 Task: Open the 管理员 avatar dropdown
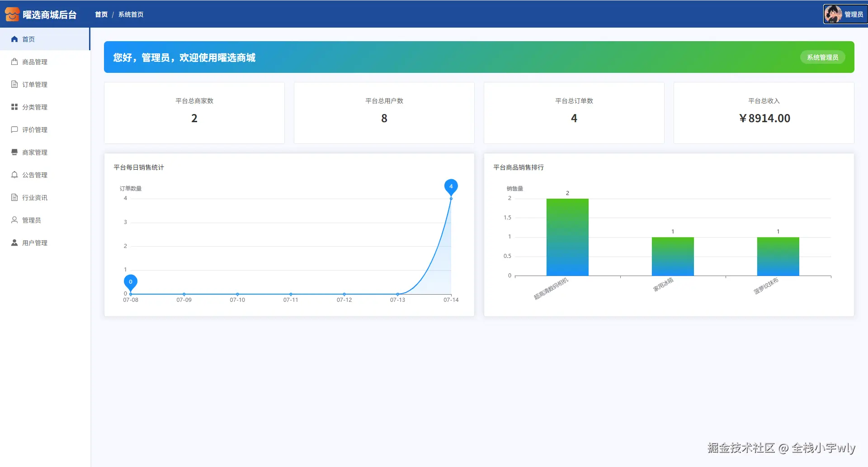pos(845,14)
